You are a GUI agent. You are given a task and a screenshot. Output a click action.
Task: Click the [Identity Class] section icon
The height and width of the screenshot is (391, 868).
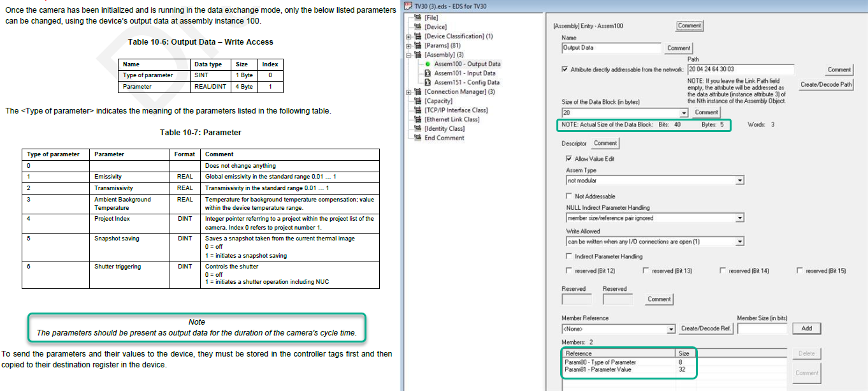(418, 129)
